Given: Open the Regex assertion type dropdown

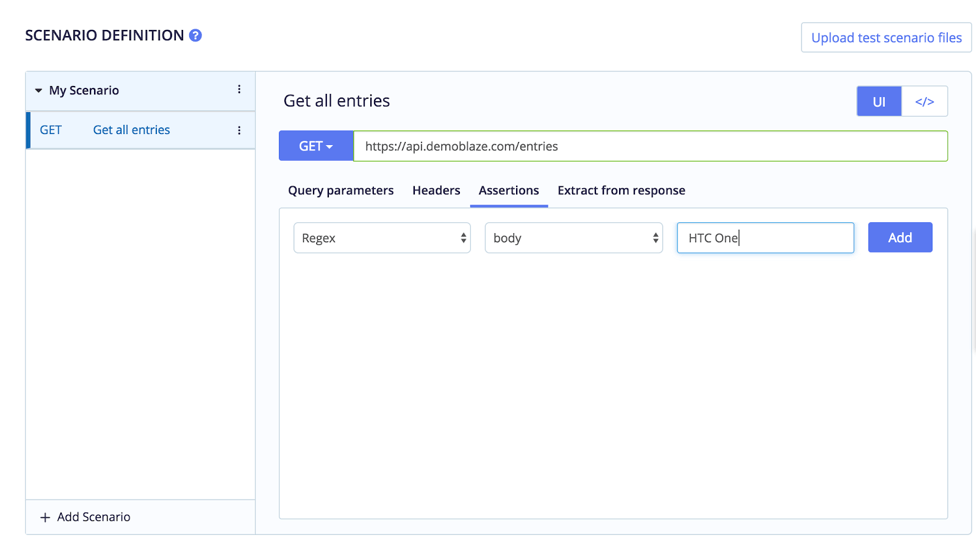Looking at the screenshot, I should [382, 238].
